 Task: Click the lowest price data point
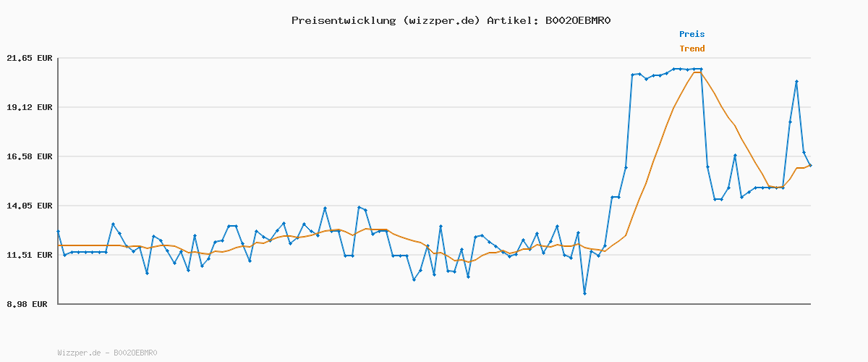[584, 293]
